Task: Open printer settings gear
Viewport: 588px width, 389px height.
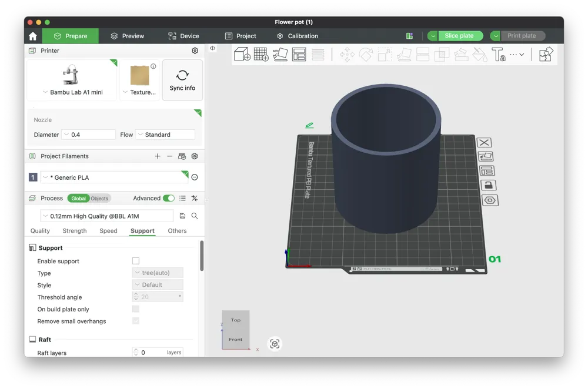Action: (195, 51)
